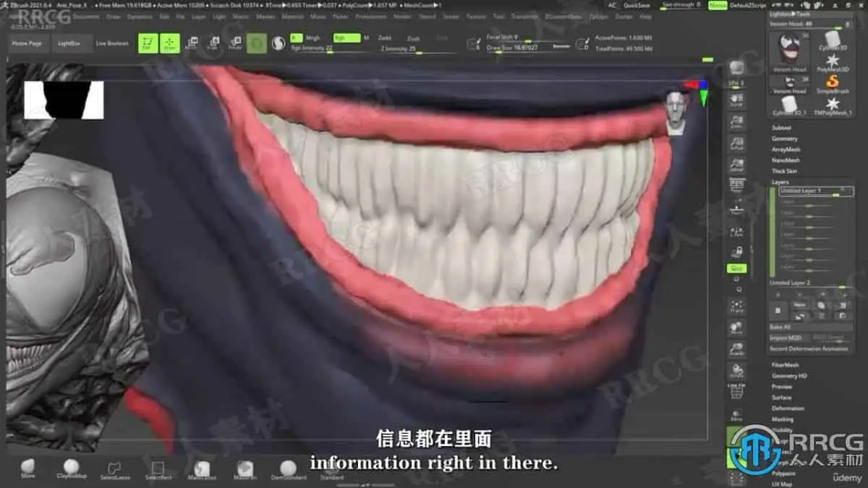Select the Scale transform icon
Image resolution: width=868 pixels, height=488 pixels.
click(x=213, y=43)
